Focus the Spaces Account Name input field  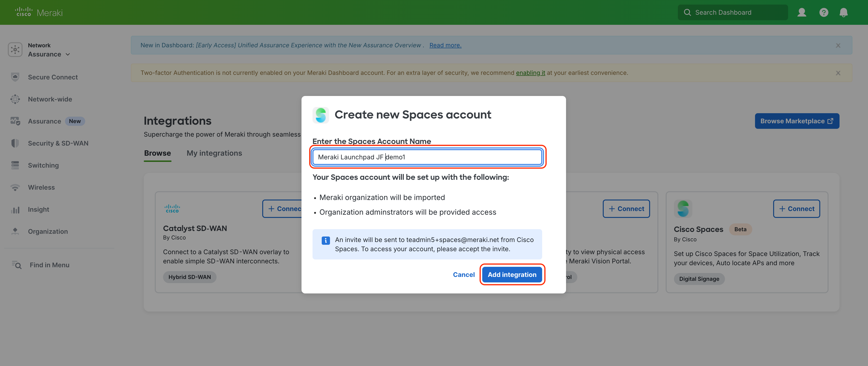coord(427,157)
